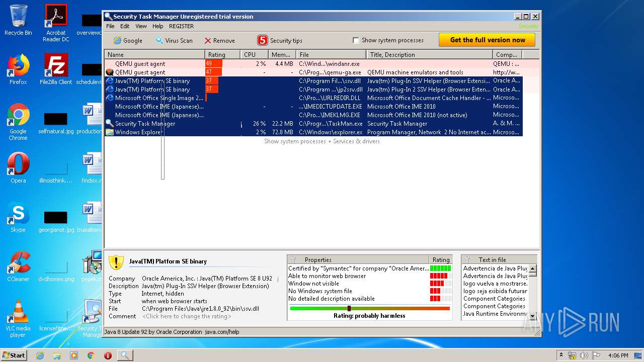Launch Google Chrome from the desktop

click(18, 122)
